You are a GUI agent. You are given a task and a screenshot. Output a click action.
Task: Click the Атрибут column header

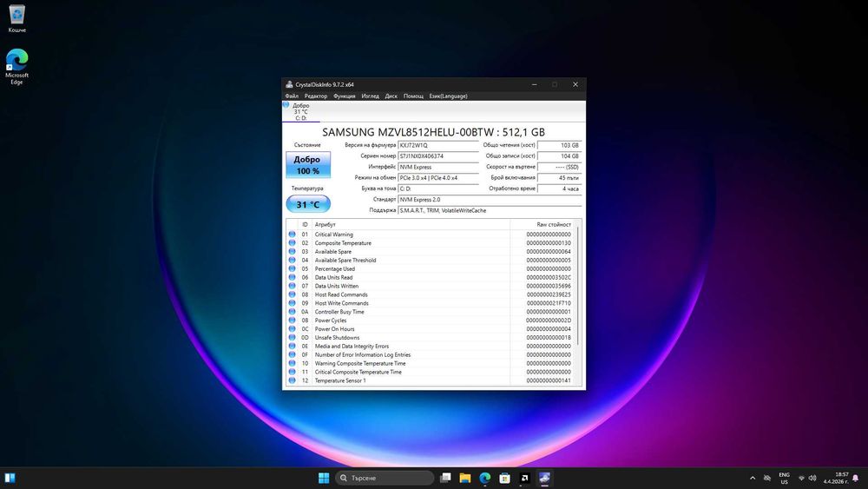411,224
